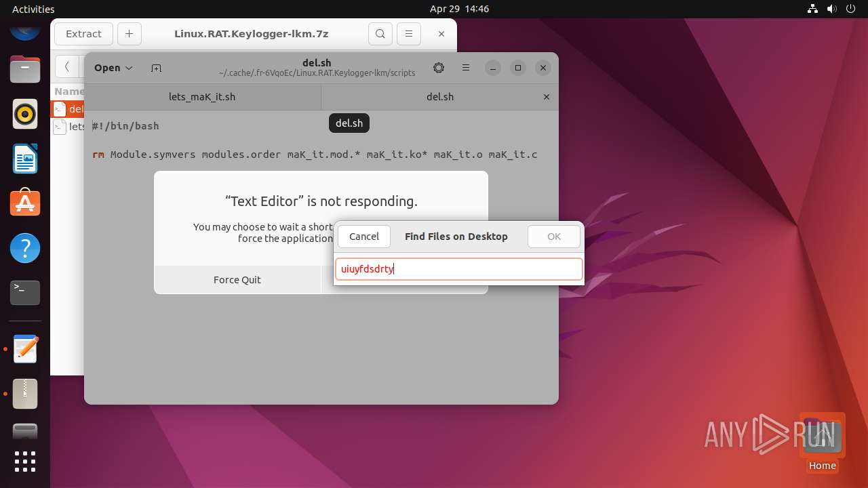
Task: Open clock calendar Apr 29 14:46
Action: [x=459, y=9]
